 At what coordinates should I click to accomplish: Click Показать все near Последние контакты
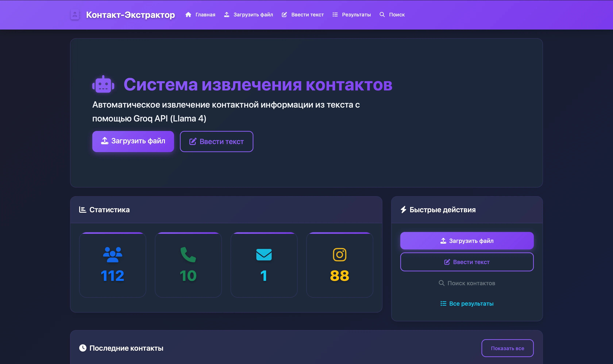(508, 348)
